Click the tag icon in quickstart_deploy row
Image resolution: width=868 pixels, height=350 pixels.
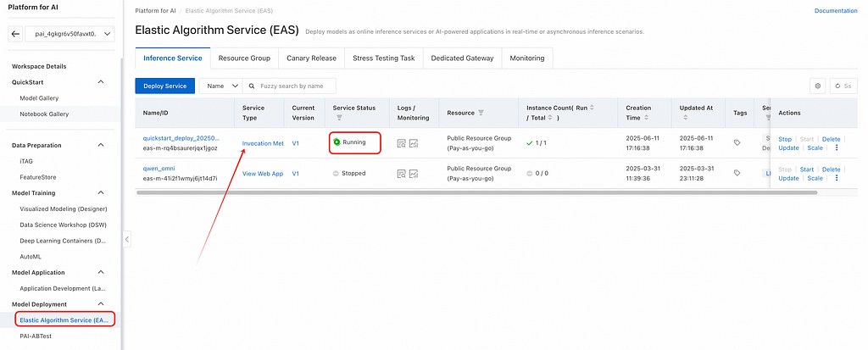click(737, 143)
